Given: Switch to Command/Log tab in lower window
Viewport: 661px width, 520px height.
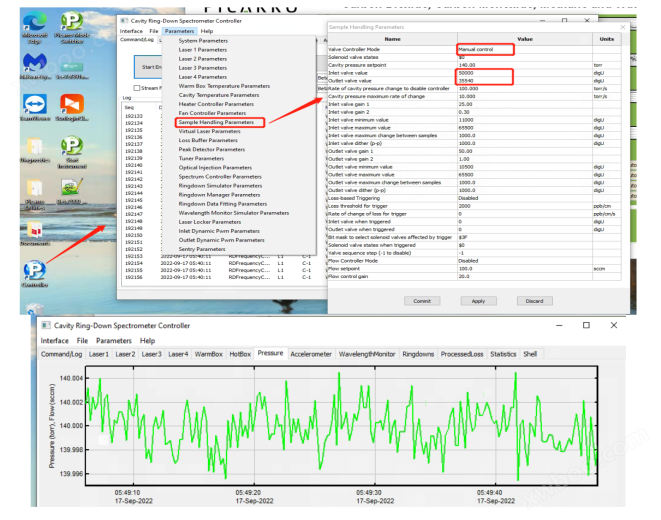Looking at the screenshot, I should coord(62,354).
